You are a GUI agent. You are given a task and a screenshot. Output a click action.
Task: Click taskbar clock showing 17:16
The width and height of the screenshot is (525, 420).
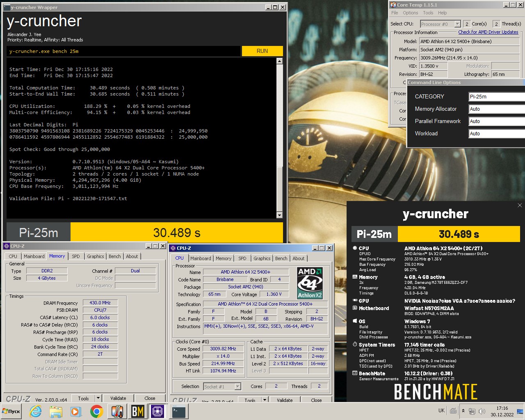click(502, 411)
